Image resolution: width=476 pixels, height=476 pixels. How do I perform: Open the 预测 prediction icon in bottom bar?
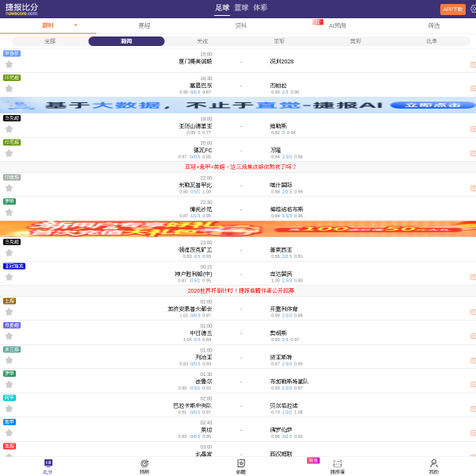click(144, 466)
